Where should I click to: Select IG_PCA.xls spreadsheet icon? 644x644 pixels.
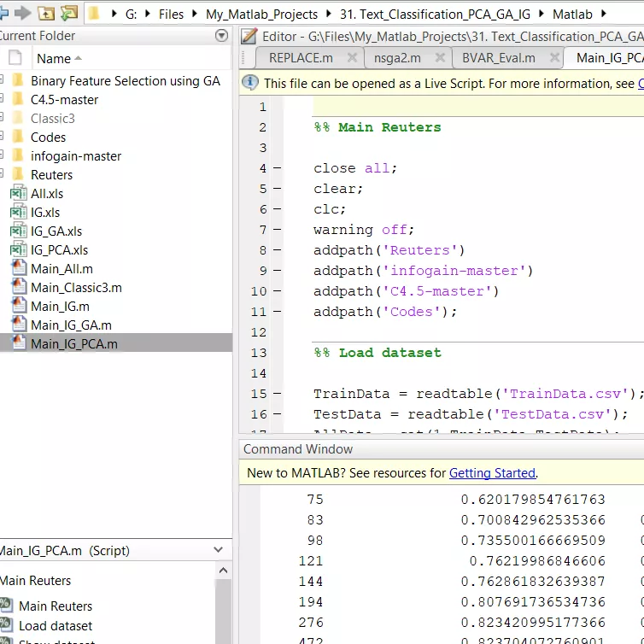(18, 249)
